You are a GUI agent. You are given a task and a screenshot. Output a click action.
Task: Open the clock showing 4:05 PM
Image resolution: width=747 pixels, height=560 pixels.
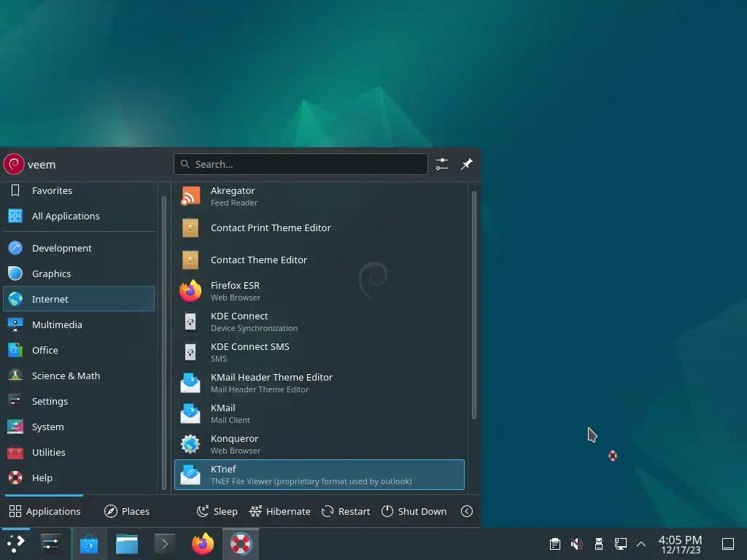tap(681, 544)
